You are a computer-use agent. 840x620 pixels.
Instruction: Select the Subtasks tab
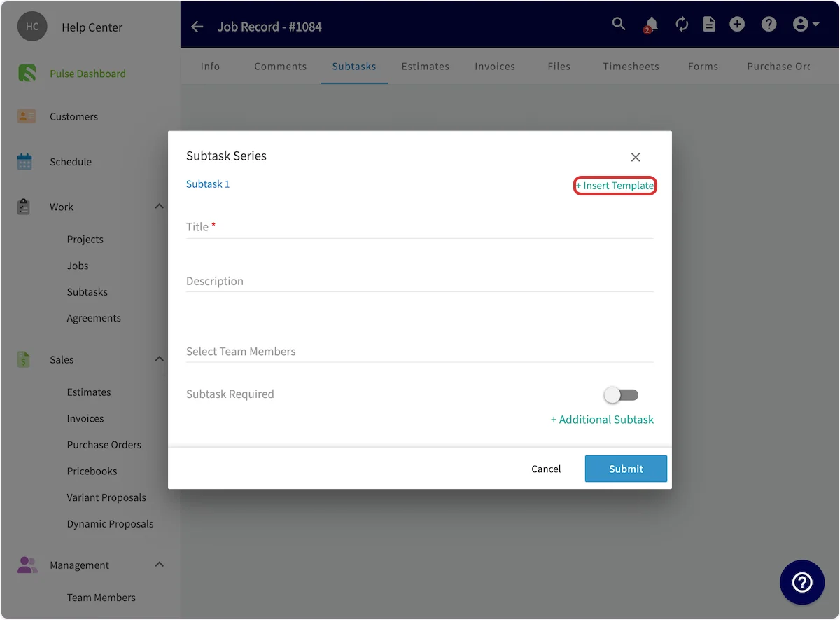tap(354, 67)
